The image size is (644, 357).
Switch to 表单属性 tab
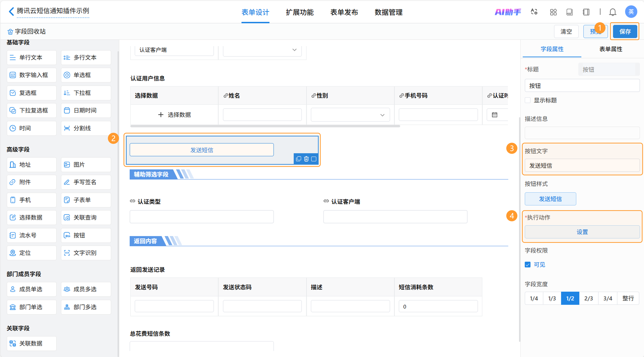click(x=610, y=49)
